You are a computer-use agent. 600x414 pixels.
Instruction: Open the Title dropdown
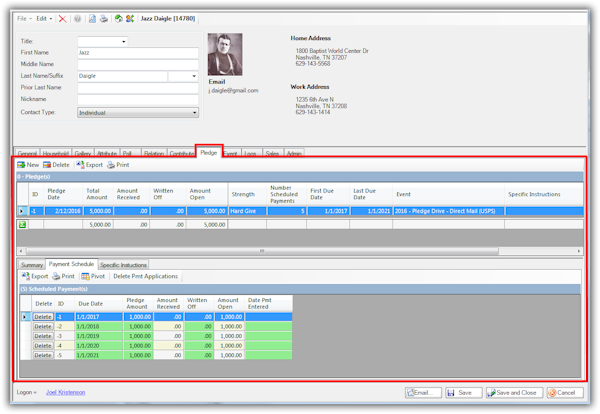pos(123,42)
